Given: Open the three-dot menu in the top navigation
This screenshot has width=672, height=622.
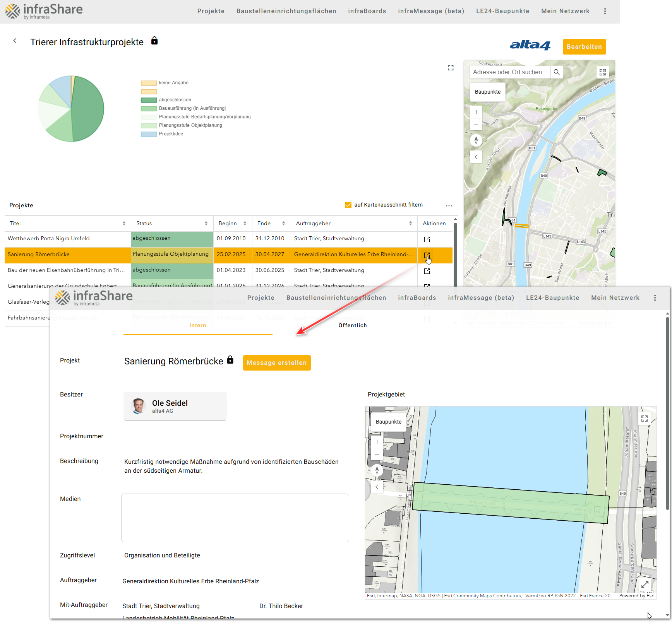Looking at the screenshot, I should coord(605,11).
